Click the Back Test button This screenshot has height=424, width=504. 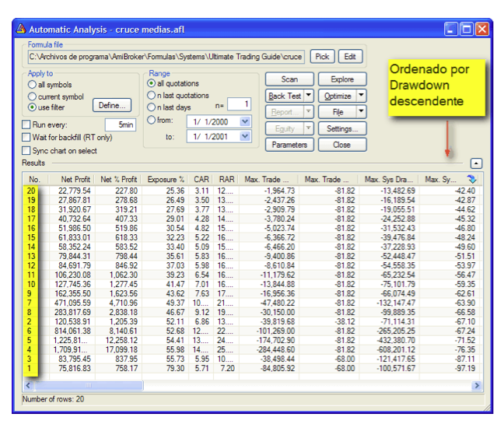point(285,96)
